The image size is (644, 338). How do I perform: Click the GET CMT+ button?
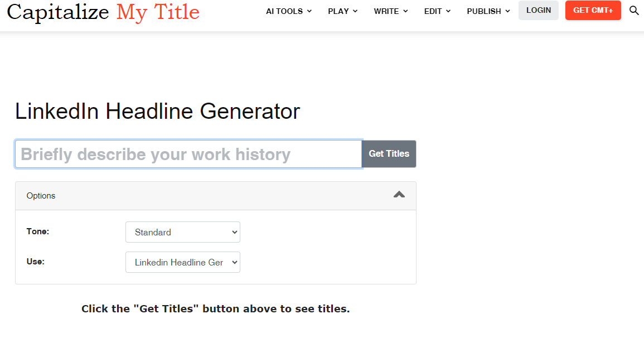point(593,10)
